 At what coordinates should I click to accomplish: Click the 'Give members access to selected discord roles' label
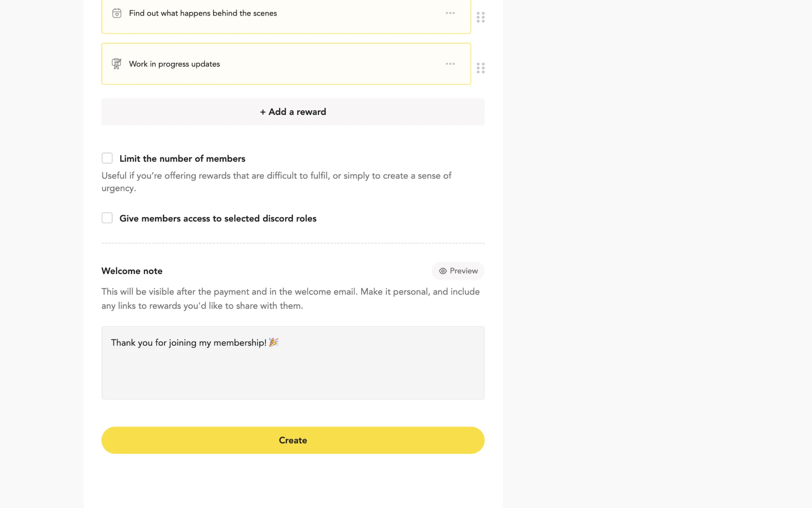218,218
